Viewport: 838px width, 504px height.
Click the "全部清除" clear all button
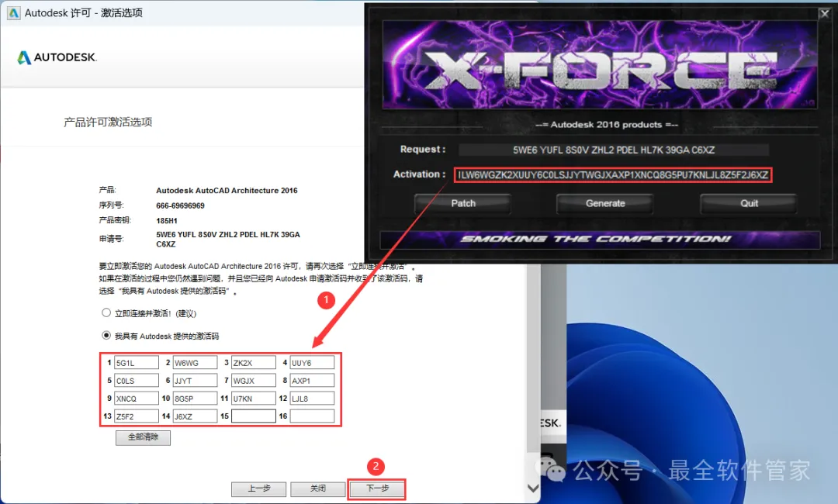click(x=144, y=437)
